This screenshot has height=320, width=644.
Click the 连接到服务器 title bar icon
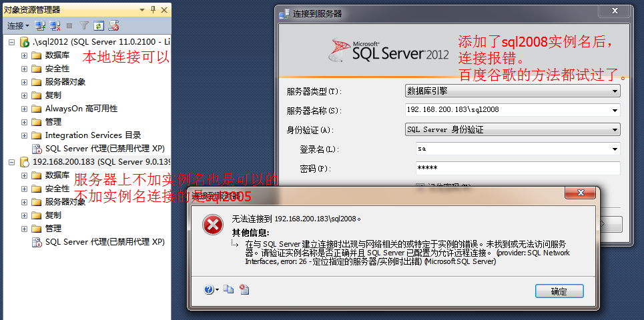coord(284,14)
